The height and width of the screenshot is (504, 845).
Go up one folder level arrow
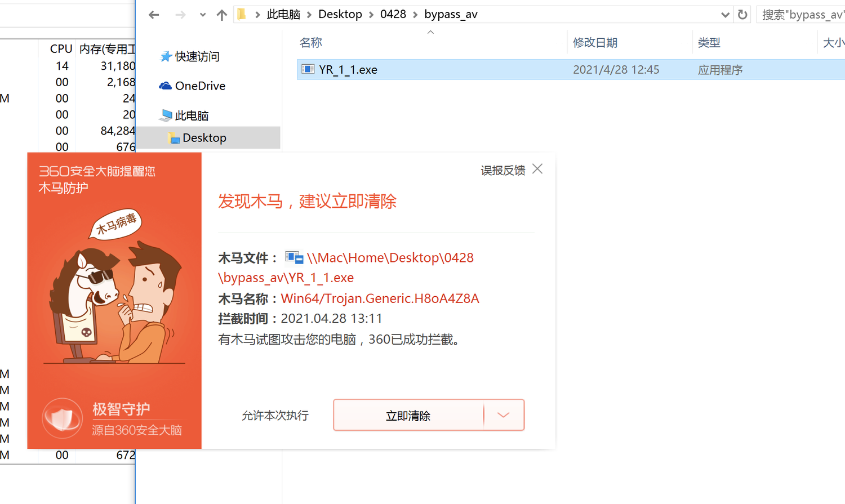point(222,15)
